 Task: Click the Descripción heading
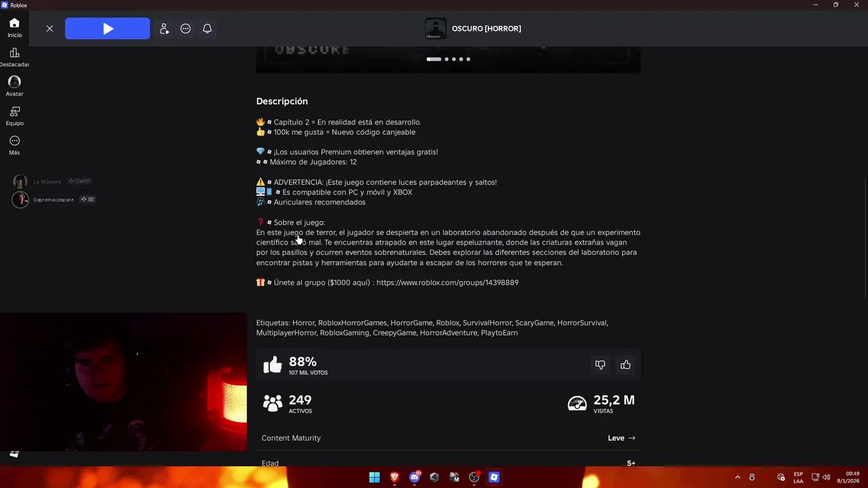point(282,101)
